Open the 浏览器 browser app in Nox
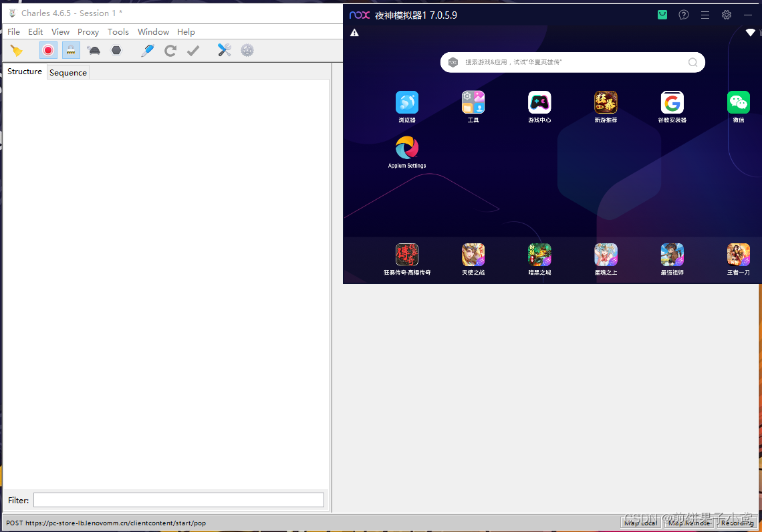The image size is (762, 532). pyautogui.click(x=407, y=107)
